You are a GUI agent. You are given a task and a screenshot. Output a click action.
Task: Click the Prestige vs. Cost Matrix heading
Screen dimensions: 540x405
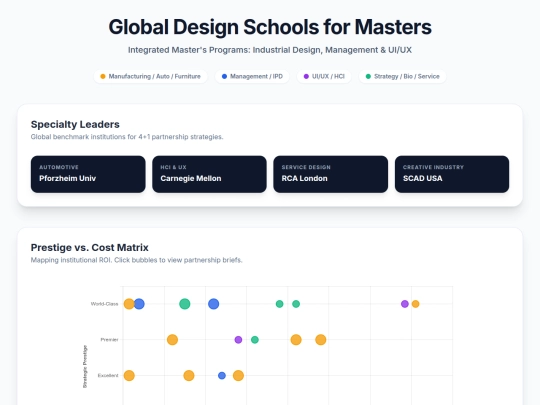click(x=90, y=248)
